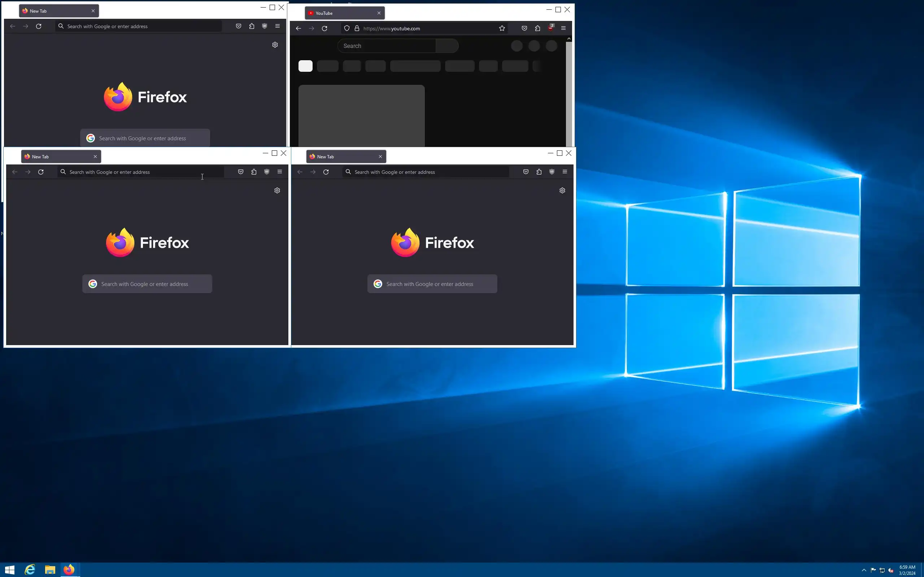Personalize new tab via the gear in the bottom-right window
The height and width of the screenshot is (577, 924).
tap(562, 190)
